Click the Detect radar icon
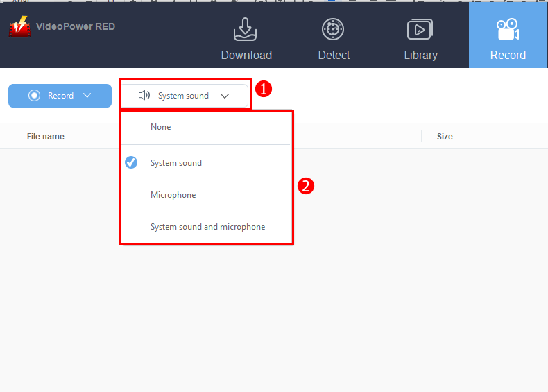548x392 pixels. [333, 29]
